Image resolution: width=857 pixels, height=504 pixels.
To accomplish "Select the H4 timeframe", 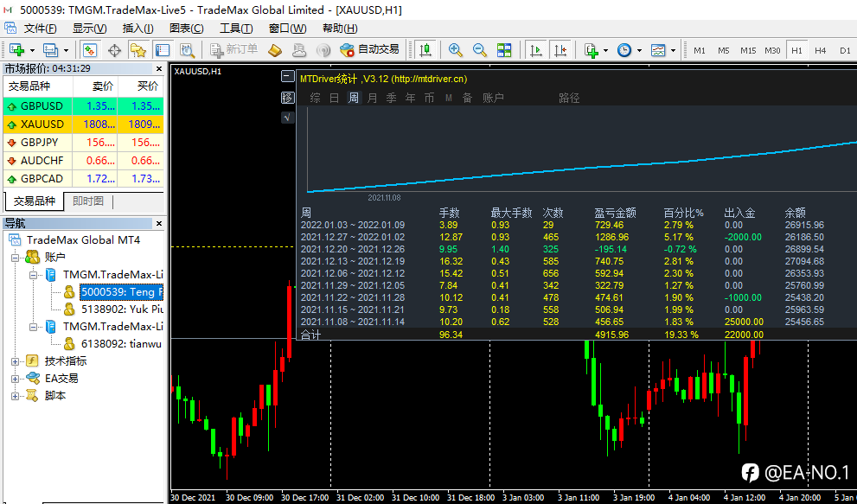I will click(821, 50).
